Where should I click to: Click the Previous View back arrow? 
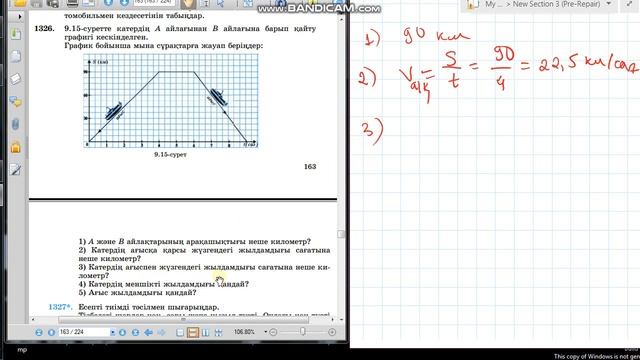coord(149,333)
